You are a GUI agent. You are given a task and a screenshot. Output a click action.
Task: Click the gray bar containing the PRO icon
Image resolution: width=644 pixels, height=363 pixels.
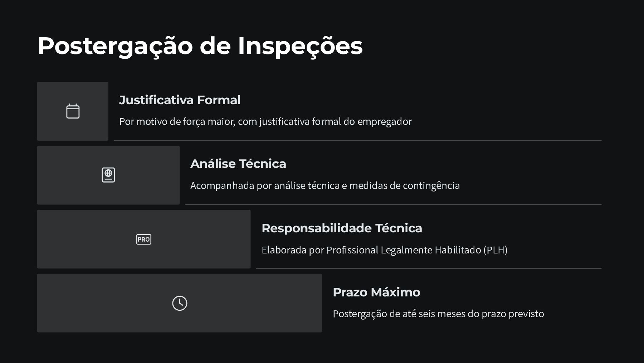click(144, 239)
